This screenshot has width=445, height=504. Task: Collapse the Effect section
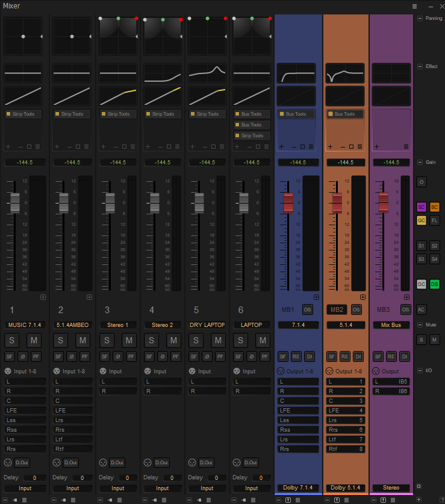420,67
